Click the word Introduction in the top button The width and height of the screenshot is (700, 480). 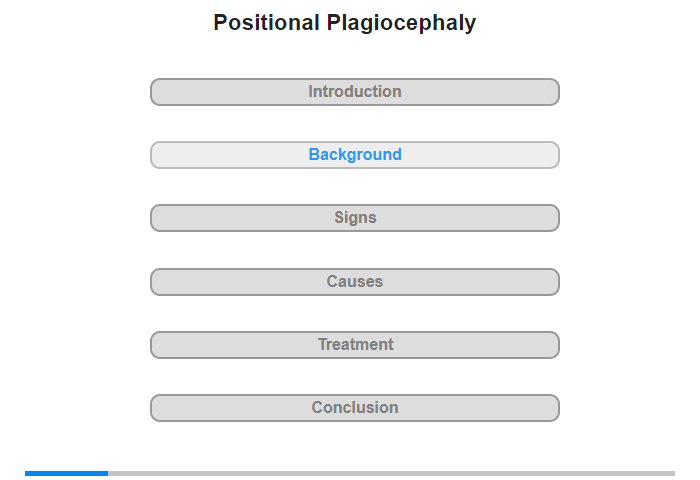coord(355,92)
